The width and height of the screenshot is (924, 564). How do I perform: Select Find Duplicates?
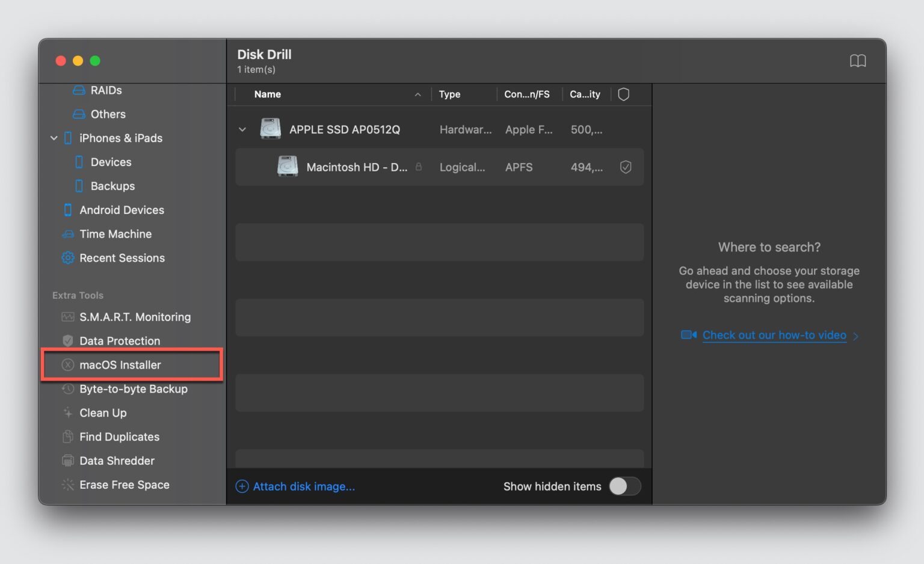pos(119,437)
